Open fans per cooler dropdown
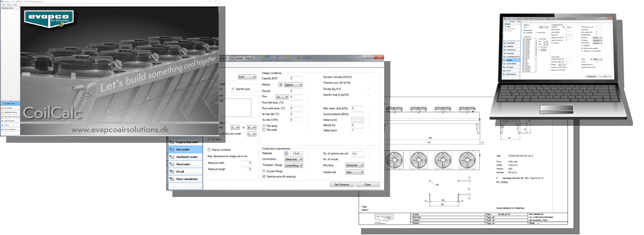The image size is (644, 235). point(252,133)
